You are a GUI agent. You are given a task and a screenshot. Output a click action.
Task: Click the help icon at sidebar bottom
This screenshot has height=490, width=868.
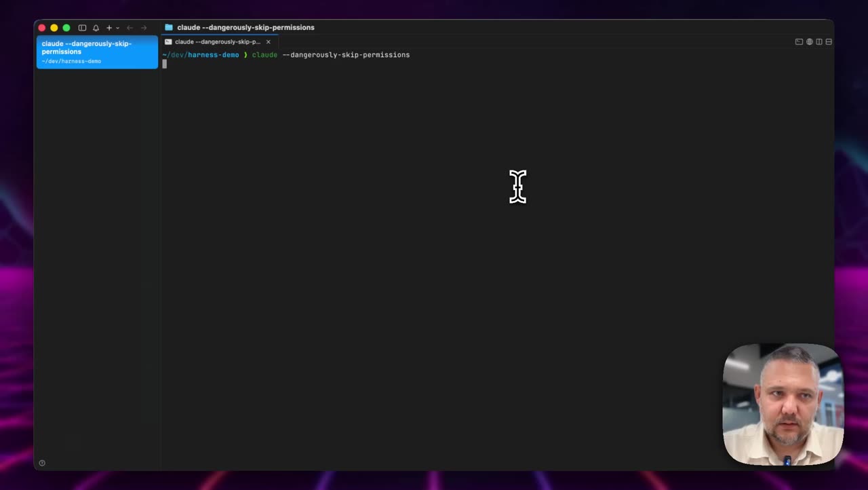[x=42, y=463]
